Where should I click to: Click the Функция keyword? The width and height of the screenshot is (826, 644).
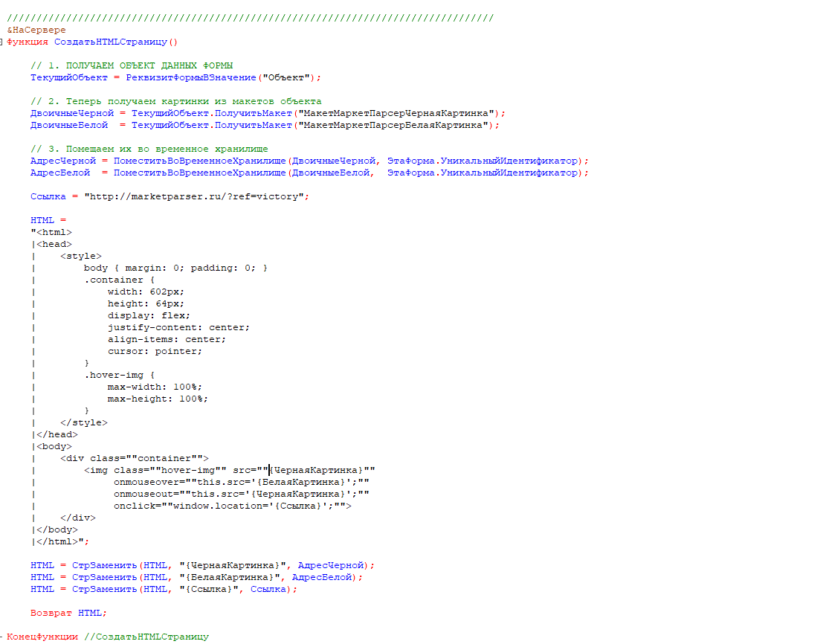pyautogui.click(x=28, y=42)
